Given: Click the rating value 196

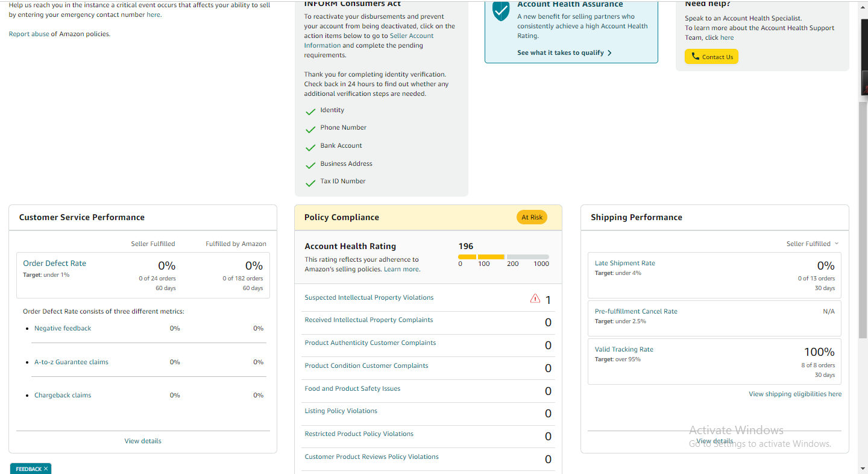Looking at the screenshot, I should pos(466,246).
